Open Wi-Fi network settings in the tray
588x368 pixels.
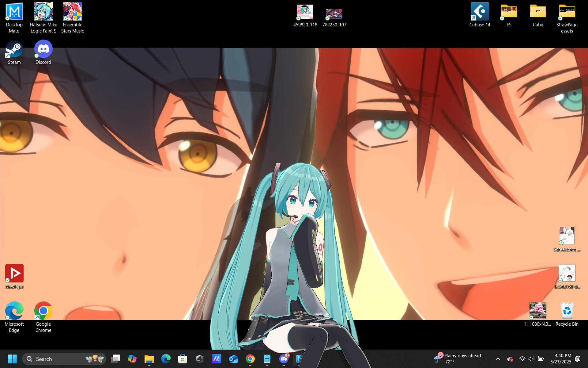coord(522,359)
